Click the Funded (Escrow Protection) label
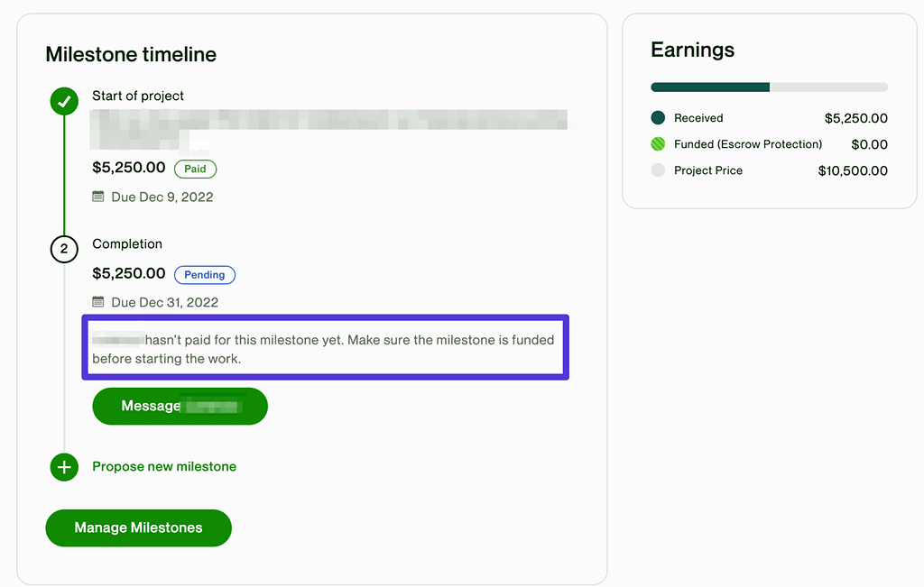 click(748, 144)
